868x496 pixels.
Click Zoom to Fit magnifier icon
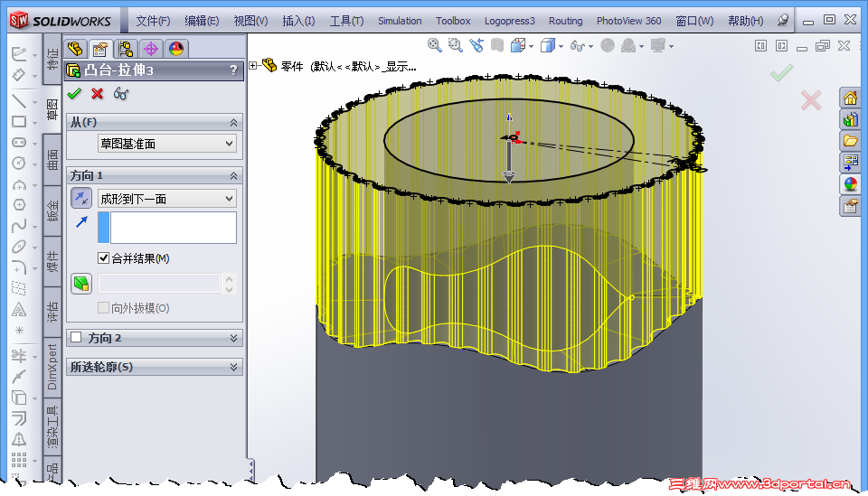click(435, 46)
